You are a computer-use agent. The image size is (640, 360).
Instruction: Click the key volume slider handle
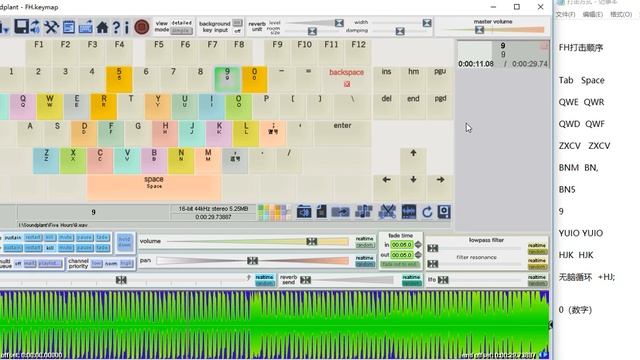[x=312, y=242]
